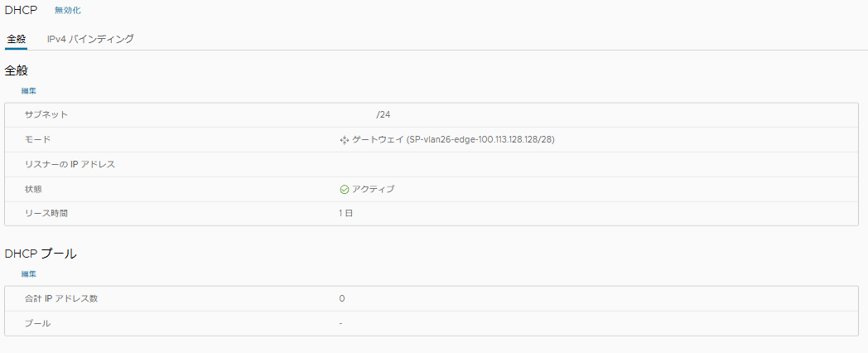Image resolution: width=868 pixels, height=353 pixels.
Task: Click the gateway mode icon
Action: (345, 140)
